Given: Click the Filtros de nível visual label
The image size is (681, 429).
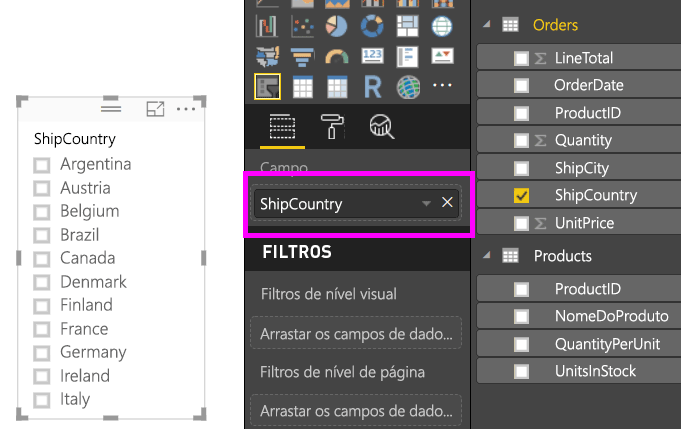Looking at the screenshot, I should (x=329, y=294).
